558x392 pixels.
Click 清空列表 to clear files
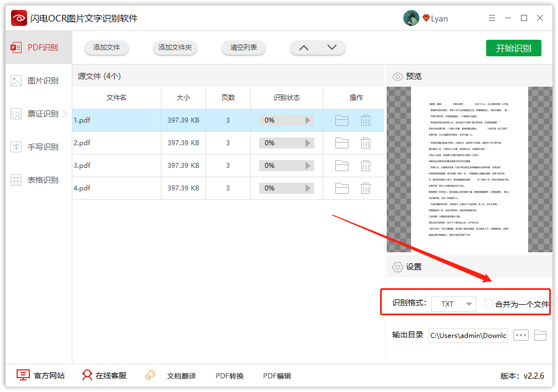244,47
